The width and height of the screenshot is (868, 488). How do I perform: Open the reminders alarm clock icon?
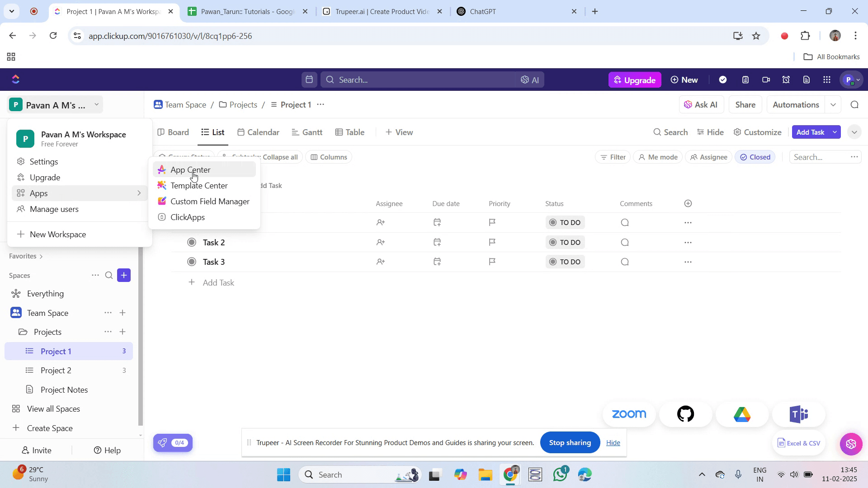pos(786,80)
